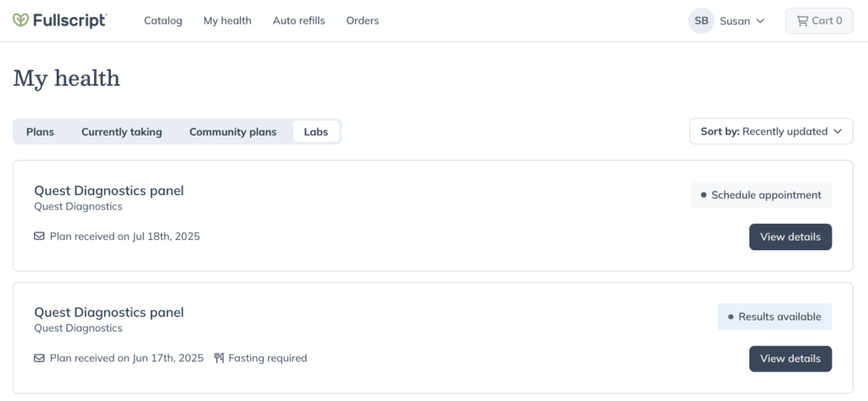Image resolution: width=868 pixels, height=401 pixels.
Task: Click the Results available status badge
Action: tap(775, 317)
